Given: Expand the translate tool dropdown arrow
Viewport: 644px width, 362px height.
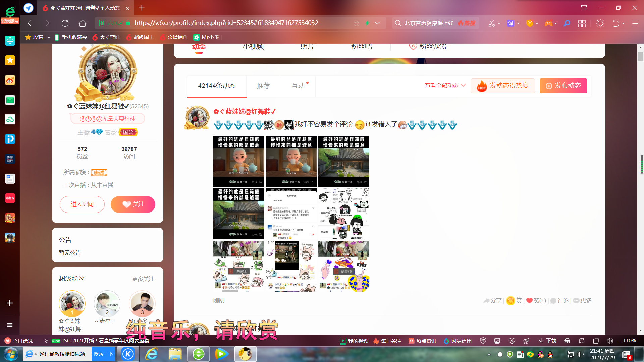Looking at the screenshot, I should click(x=518, y=24).
